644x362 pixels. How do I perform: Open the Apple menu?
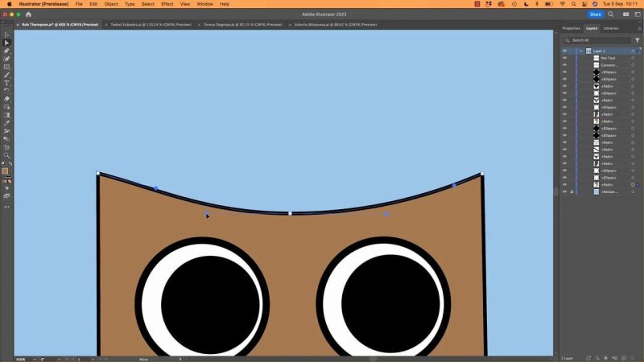point(9,4)
